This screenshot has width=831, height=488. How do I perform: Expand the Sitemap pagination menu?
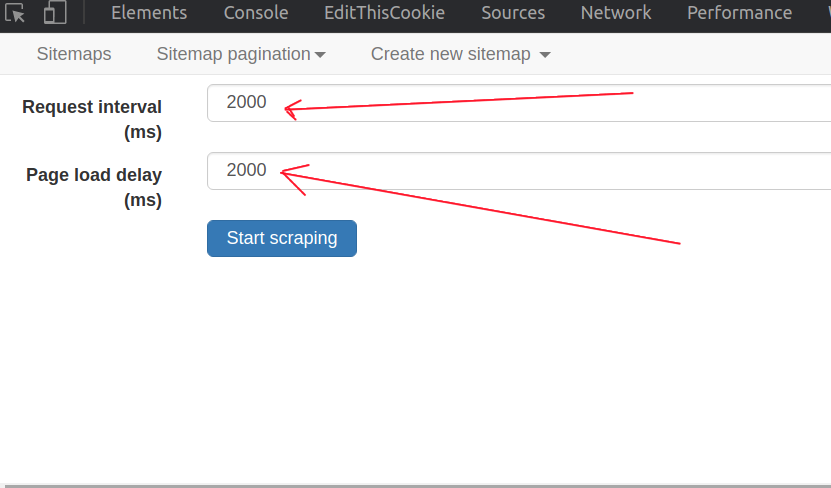(241, 54)
